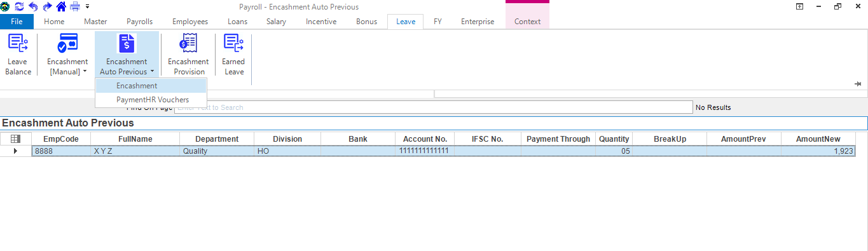Image resolution: width=868 pixels, height=251 pixels.
Task: Go Home using the house icon
Action: [61, 6]
